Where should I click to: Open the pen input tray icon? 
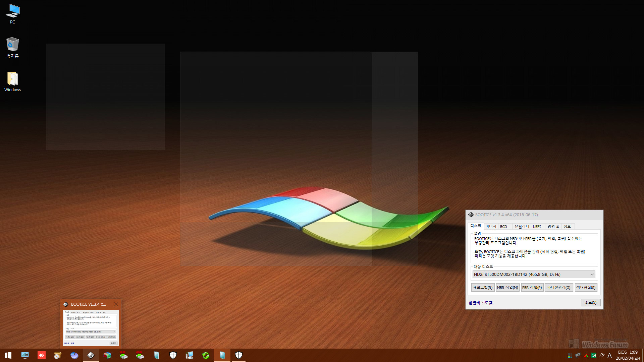[602, 355]
